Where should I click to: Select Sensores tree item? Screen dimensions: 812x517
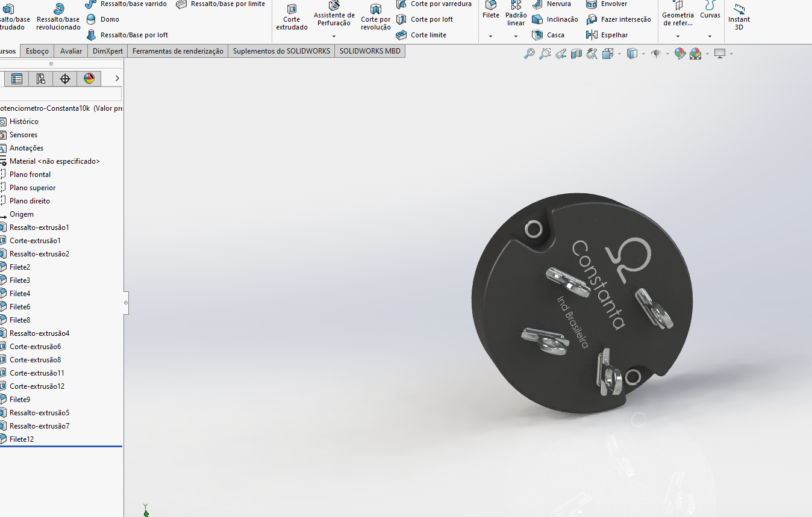point(23,135)
